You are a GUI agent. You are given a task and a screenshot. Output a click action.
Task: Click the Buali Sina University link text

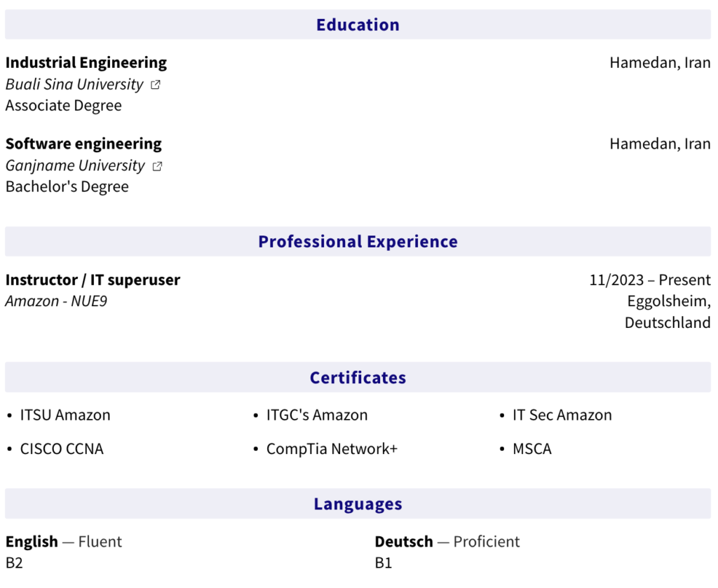coord(74,85)
